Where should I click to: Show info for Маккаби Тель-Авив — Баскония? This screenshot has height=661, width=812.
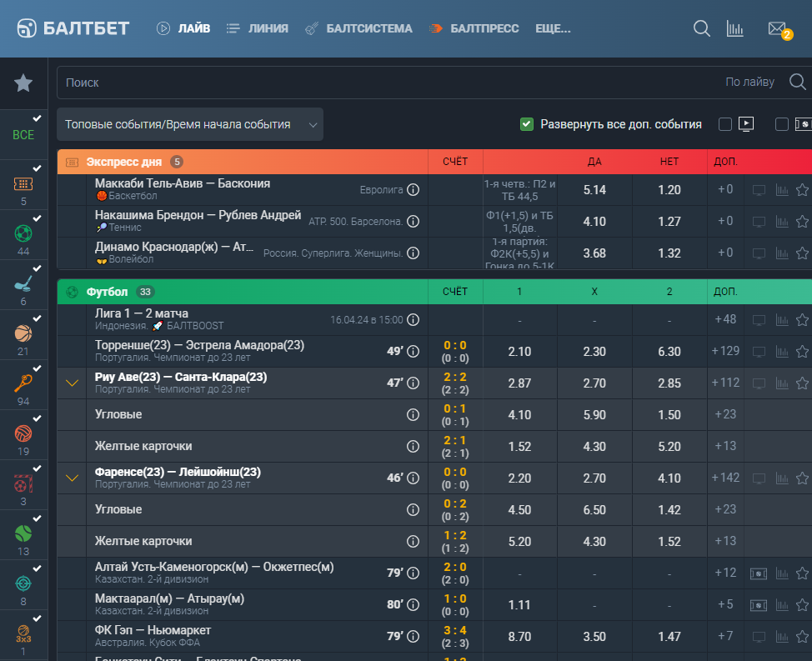pyautogui.click(x=413, y=190)
